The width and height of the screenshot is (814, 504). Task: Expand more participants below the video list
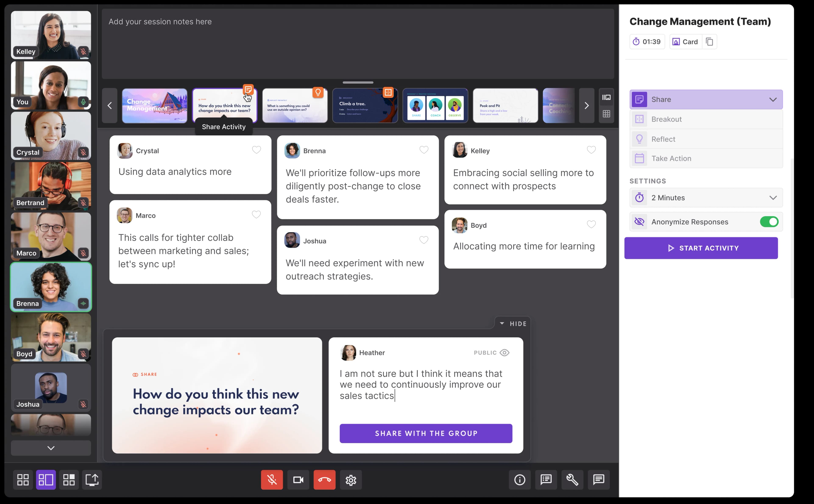[51, 448]
